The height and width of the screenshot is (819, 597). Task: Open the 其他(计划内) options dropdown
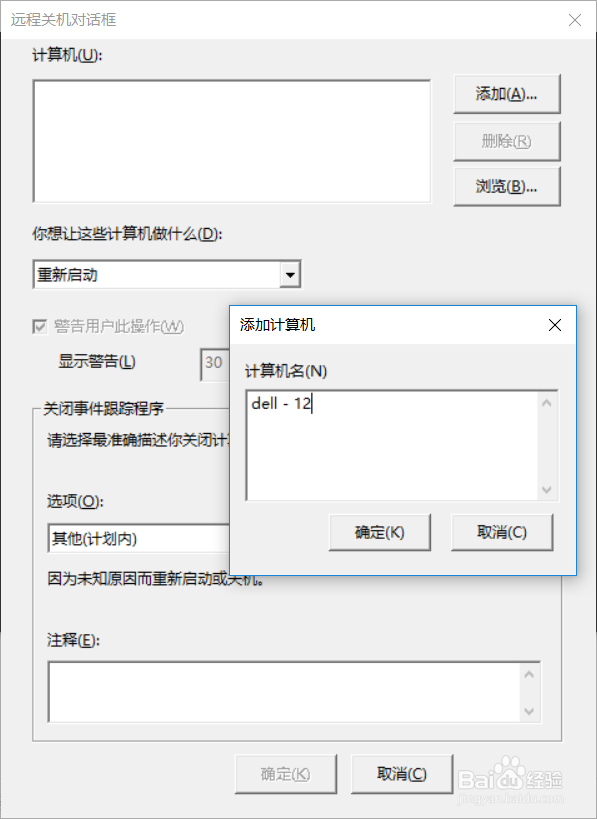click(139, 539)
